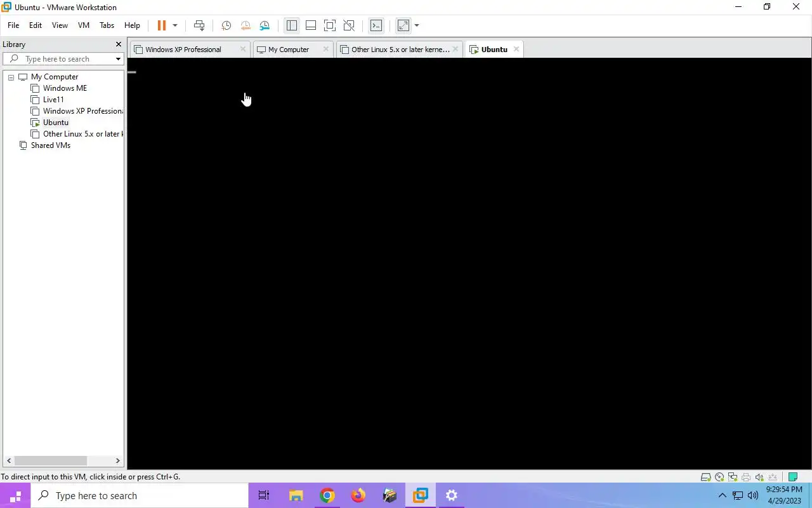Select Ubuntu in the library tree
This screenshot has height=508, width=812.
click(x=56, y=123)
